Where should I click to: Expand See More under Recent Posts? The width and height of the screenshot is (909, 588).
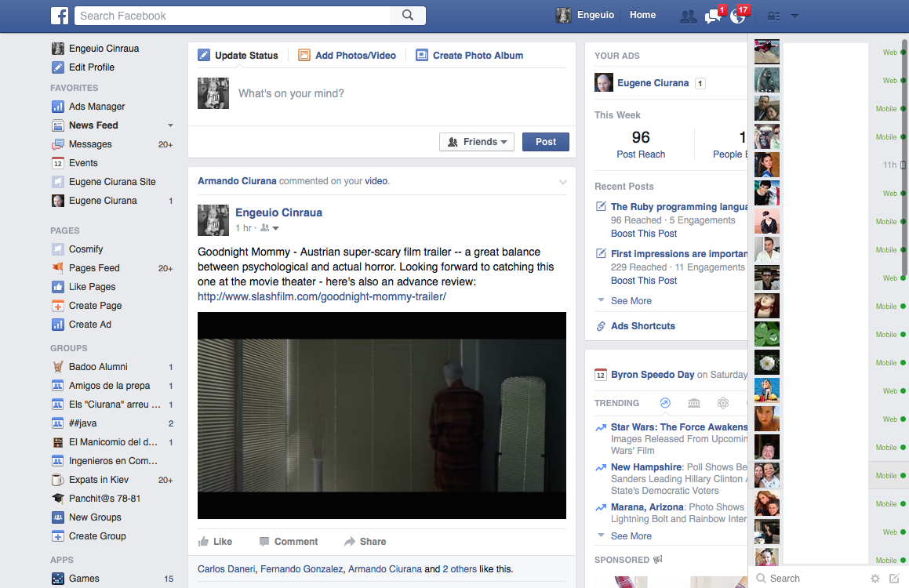point(631,300)
